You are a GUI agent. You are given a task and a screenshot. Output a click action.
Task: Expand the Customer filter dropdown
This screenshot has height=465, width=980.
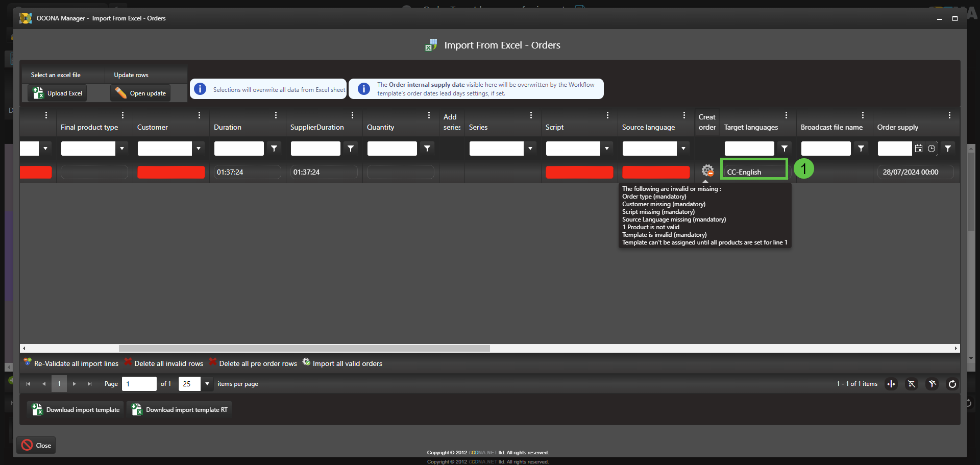pos(199,149)
